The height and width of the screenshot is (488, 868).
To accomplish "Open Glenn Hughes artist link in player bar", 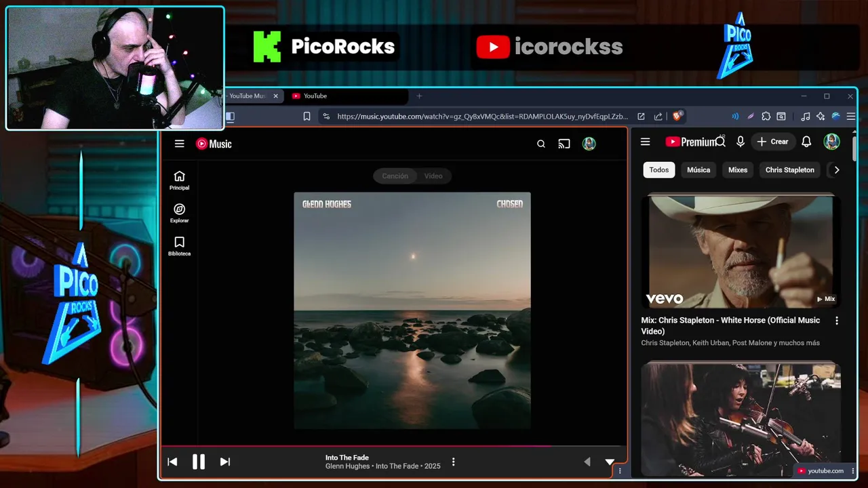I will coord(347,466).
